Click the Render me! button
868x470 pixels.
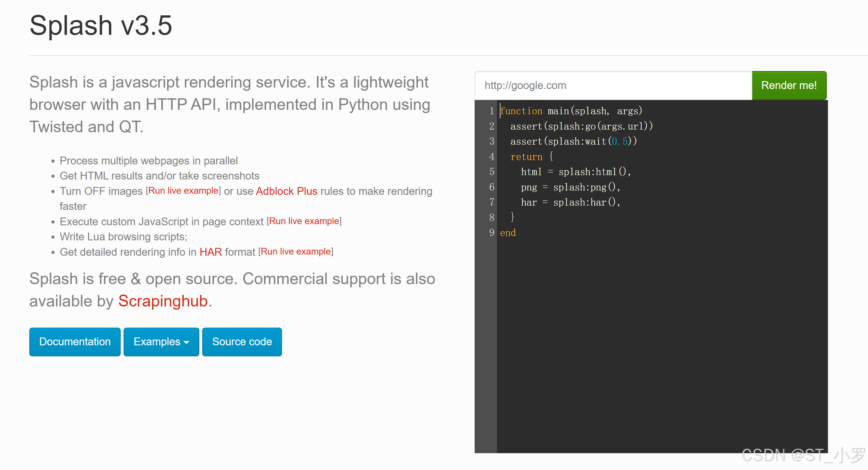pos(789,86)
